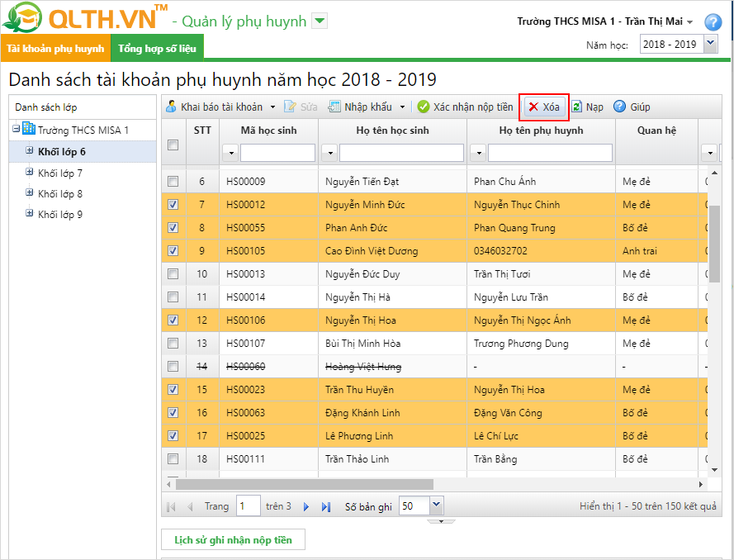Expand the Khối lớp 6 tree node
734x560 pixels.
pos(30,150)
